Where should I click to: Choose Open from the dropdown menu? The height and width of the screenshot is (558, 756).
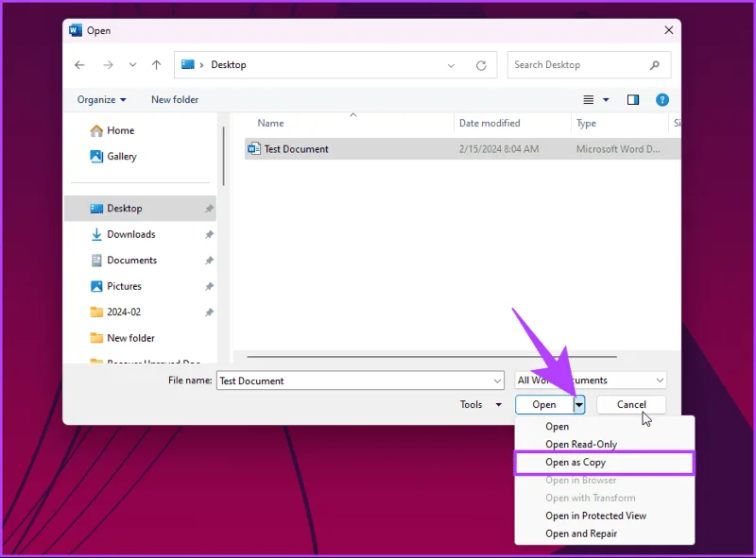coord(605,427)
